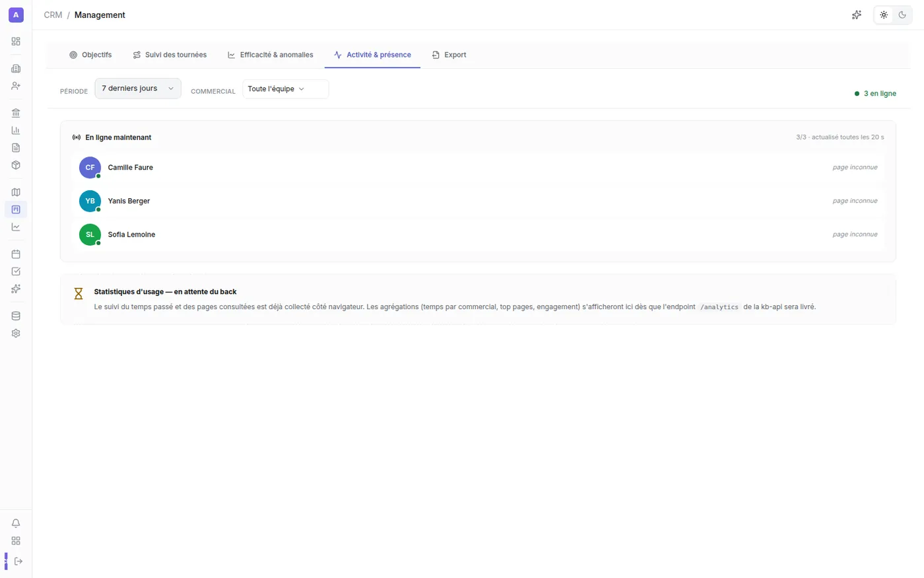The image size is (924, 578).
Task: Click the purple "A" app logo
Action: pos(16,15)
